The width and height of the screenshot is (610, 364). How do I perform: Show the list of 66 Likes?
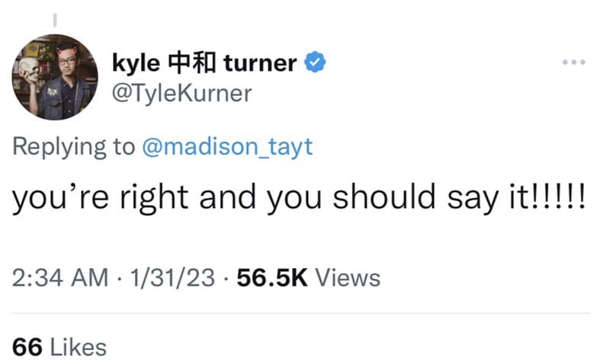[x=59, y=346]
